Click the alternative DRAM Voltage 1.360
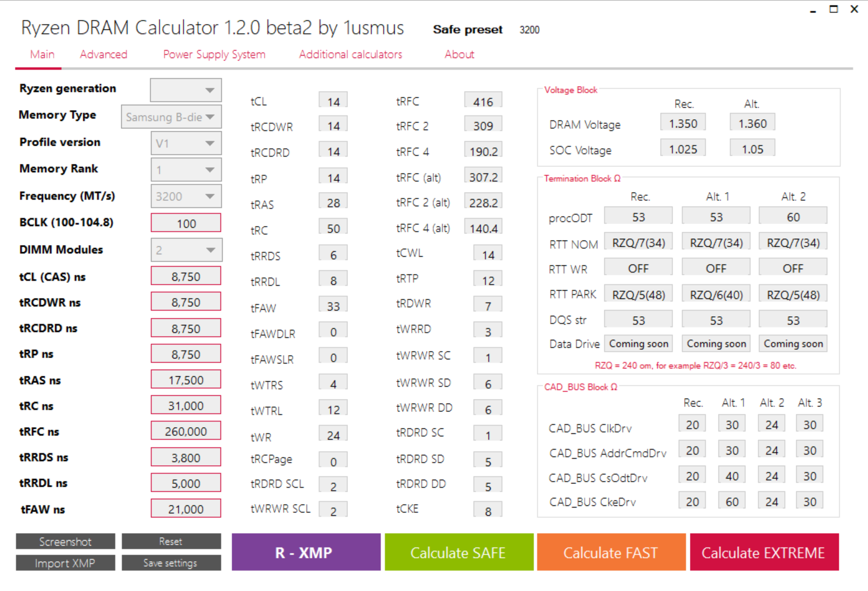 (x=752, y=123)
